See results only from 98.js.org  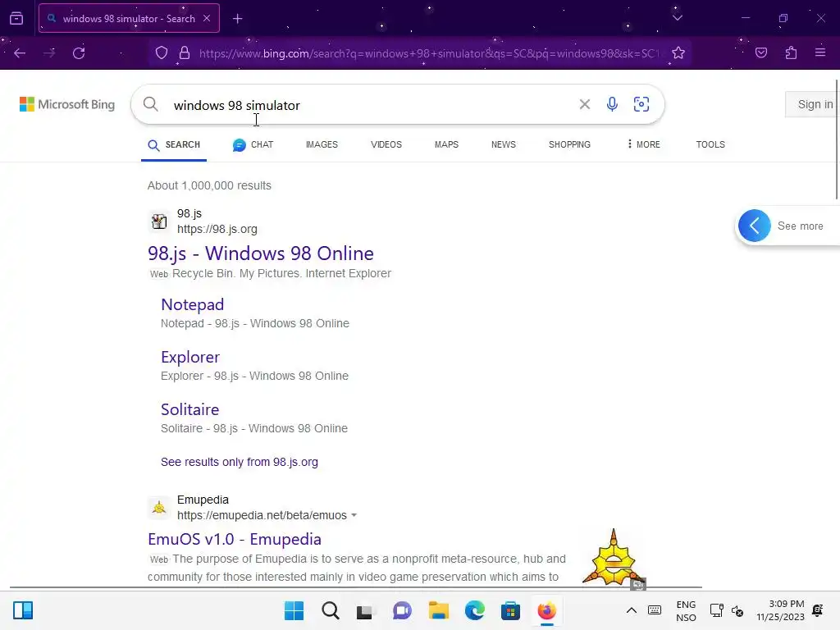click(x=240, y=462)
